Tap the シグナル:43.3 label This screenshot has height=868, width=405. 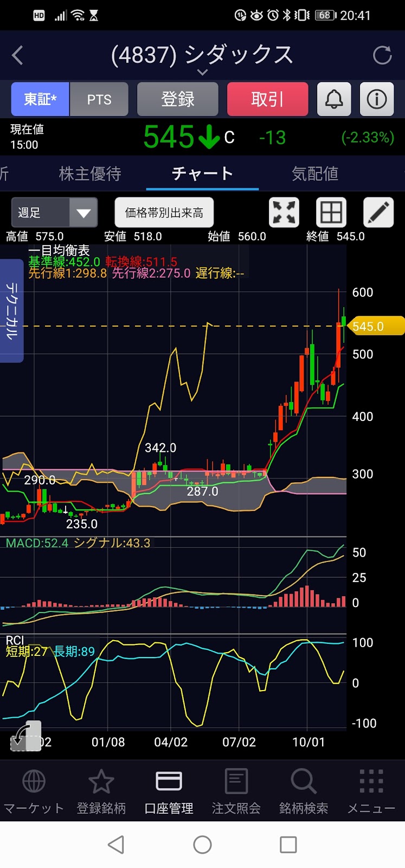coord(112,543)
